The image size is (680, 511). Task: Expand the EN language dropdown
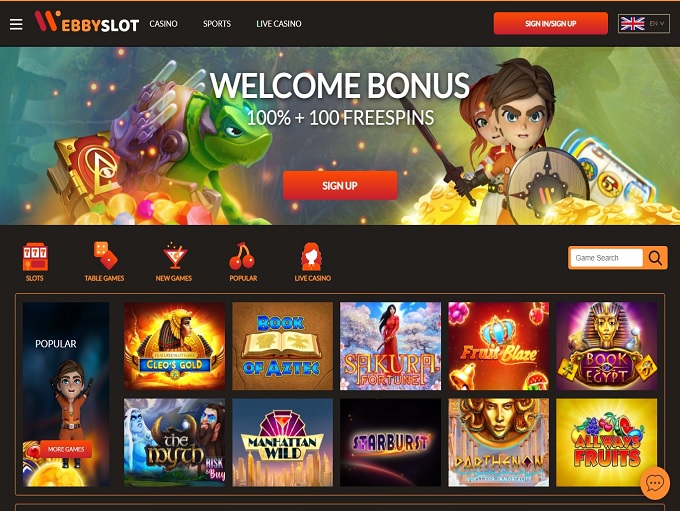[x=644, y=23]
